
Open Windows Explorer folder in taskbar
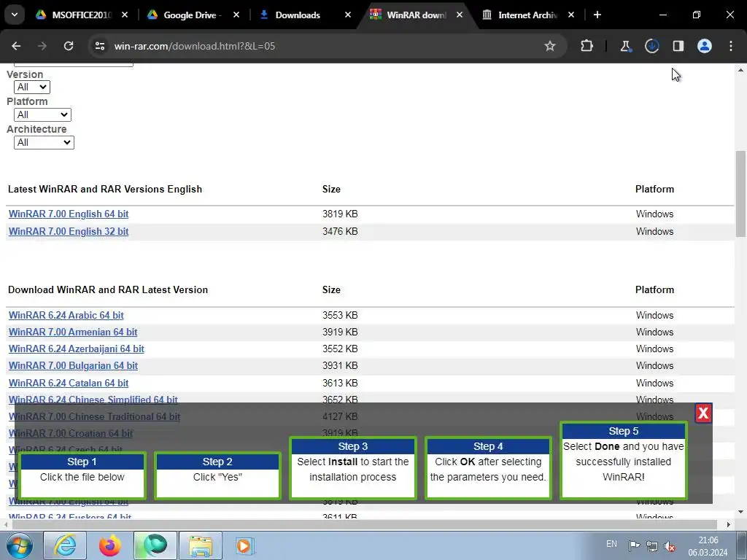click(x=201, y=545)
